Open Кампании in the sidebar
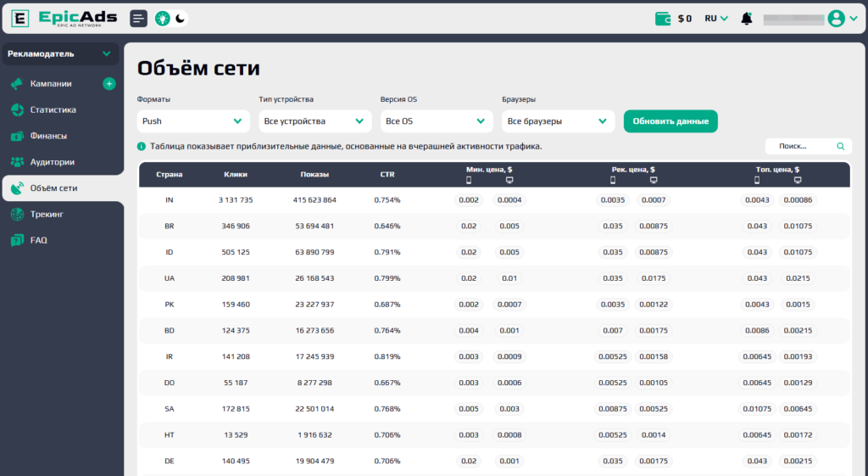Image resolution: width=868 pixels, height=476 pixels. pos(51,84)
